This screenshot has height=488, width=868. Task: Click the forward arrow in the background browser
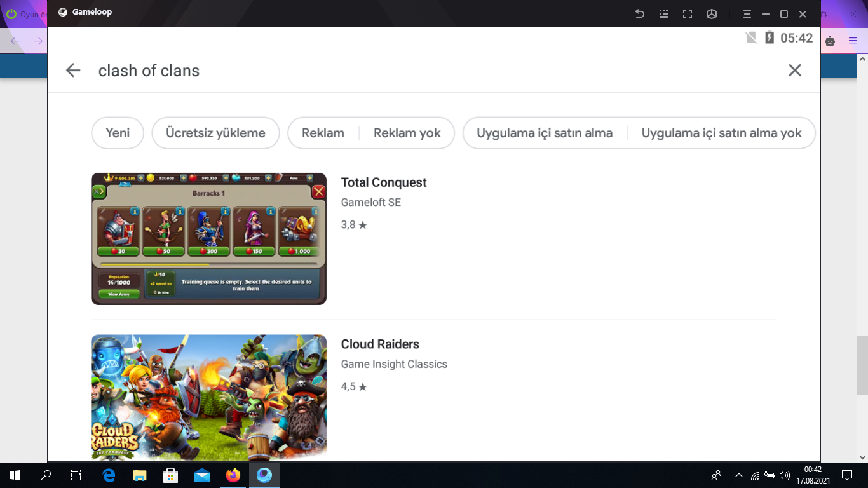pos(38,41)
